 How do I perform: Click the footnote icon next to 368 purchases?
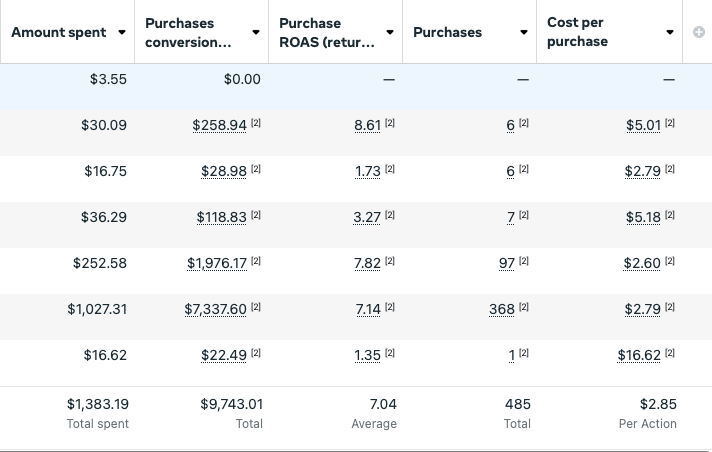point(524,308)
